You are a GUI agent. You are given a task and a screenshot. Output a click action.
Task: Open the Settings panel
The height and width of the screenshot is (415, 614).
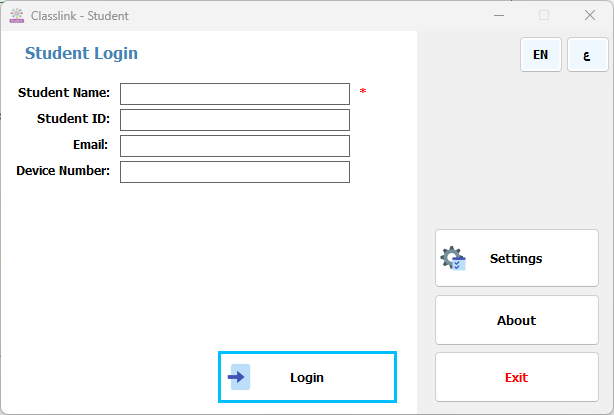516,258
